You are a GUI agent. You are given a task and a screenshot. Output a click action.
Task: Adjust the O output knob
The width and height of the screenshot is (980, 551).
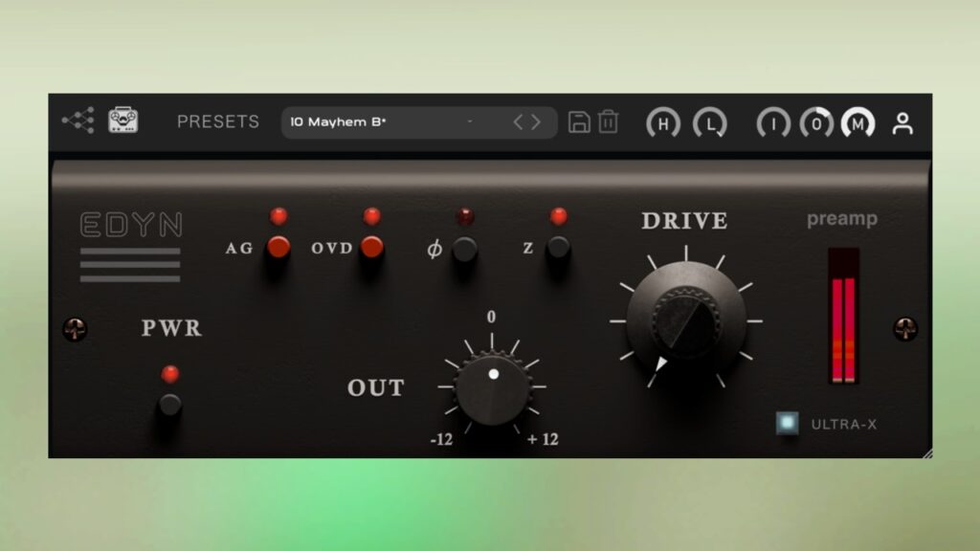pos(816,123)
